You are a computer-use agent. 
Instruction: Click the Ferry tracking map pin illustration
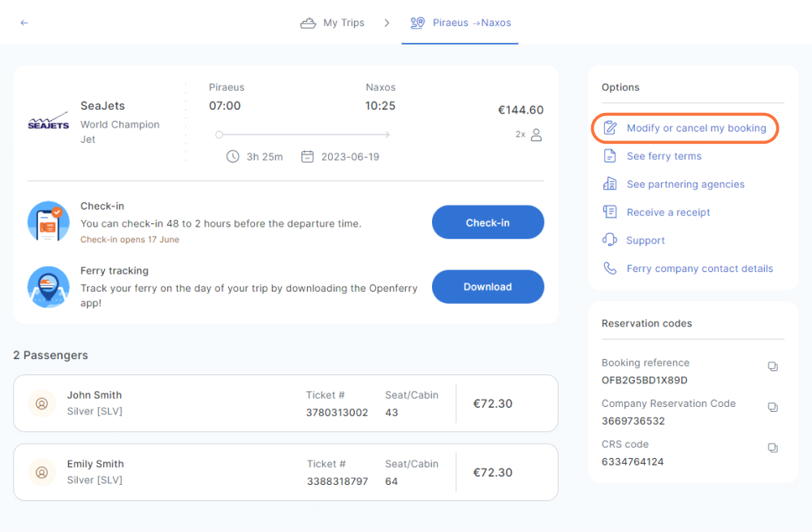pos(48,287)
